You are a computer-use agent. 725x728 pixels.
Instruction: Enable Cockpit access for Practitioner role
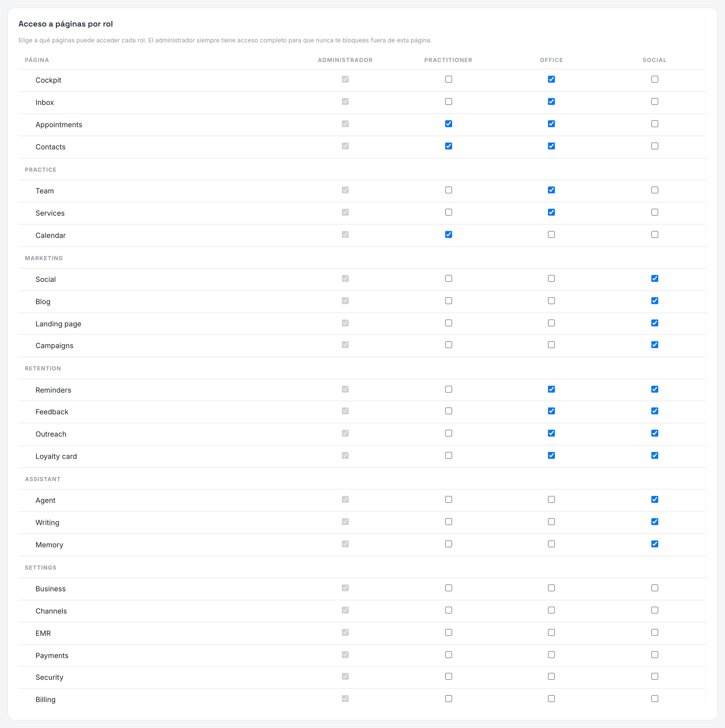point(448,79)
